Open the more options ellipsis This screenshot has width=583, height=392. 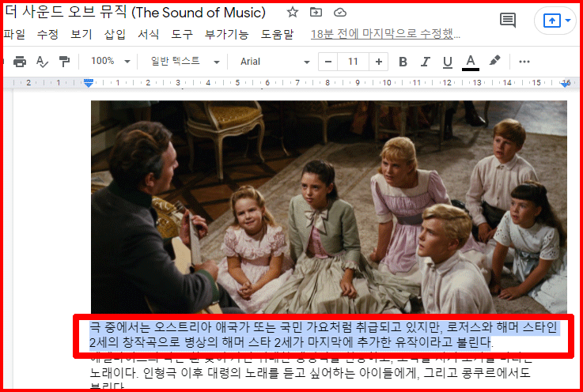point(524,62)
